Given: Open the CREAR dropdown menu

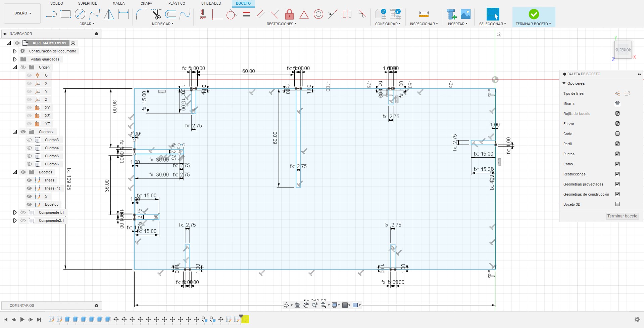Looking at the screenshot, I should (87, 24).
